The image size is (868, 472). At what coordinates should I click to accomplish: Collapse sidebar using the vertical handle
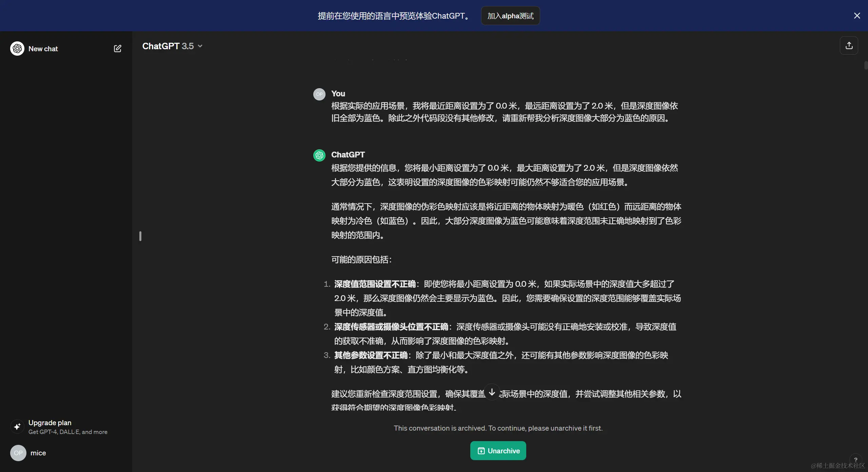tap(140, 236)
